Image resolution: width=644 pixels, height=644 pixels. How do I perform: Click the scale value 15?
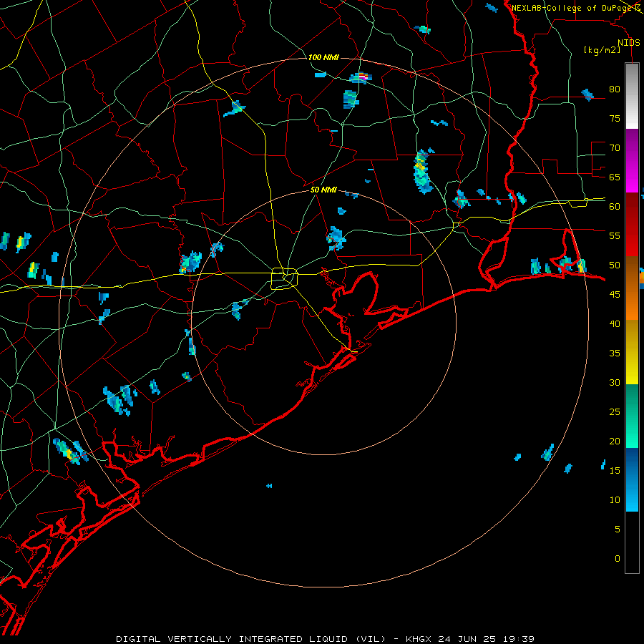point(615,471)
